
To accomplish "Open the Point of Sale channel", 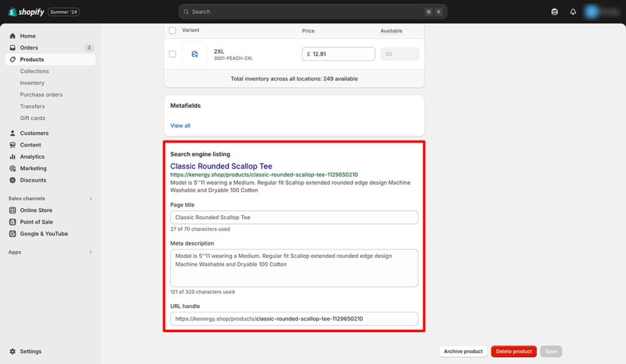I will click(13, 222).
